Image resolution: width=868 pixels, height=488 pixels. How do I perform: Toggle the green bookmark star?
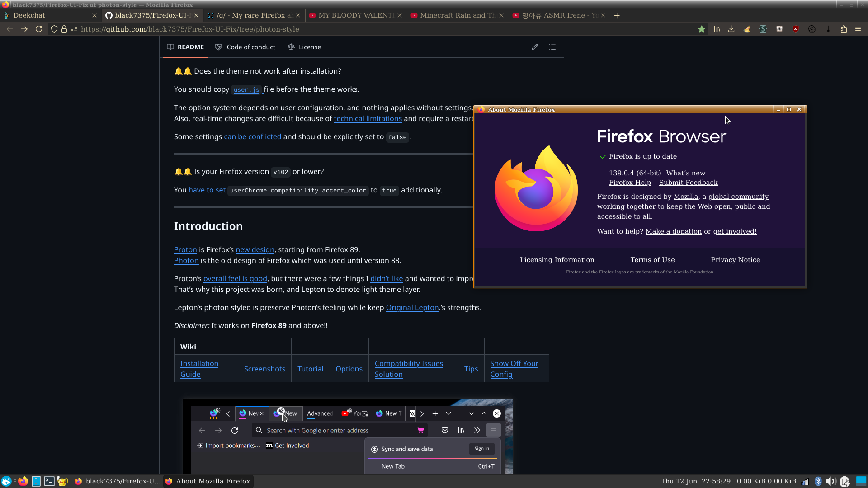[702, 29]
